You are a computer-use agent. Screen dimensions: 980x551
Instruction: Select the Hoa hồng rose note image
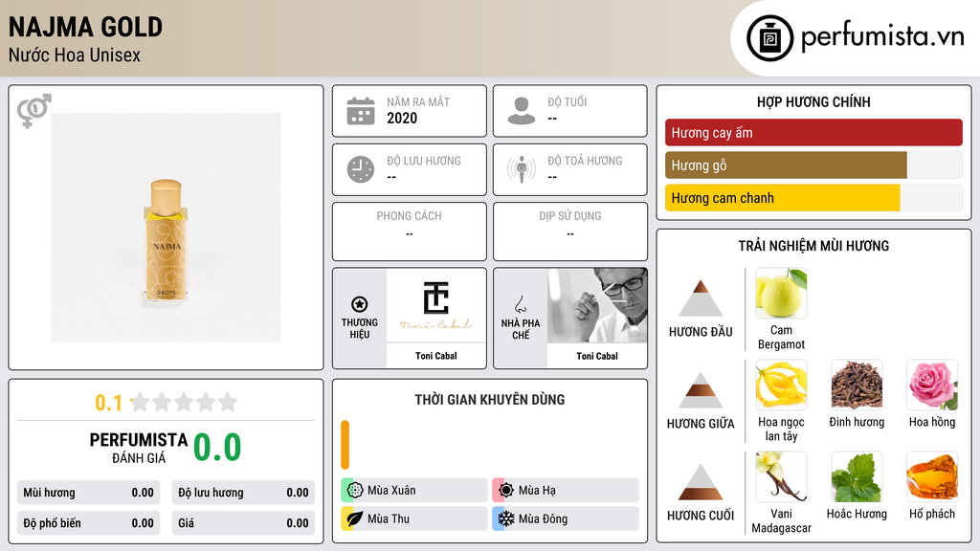pos(932,385)
